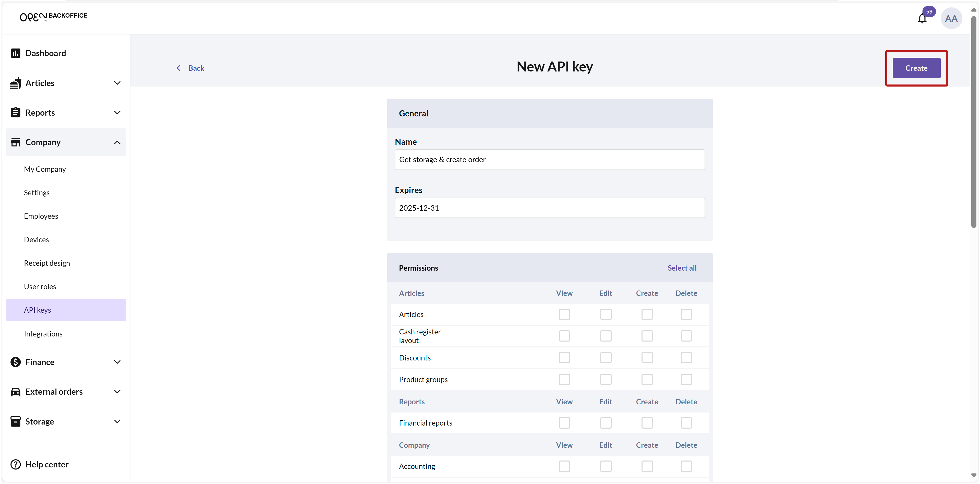The width and height of the screenshot is (980, 484).
Task: Click scrollbar down arrow
Action: pos(974,475)
